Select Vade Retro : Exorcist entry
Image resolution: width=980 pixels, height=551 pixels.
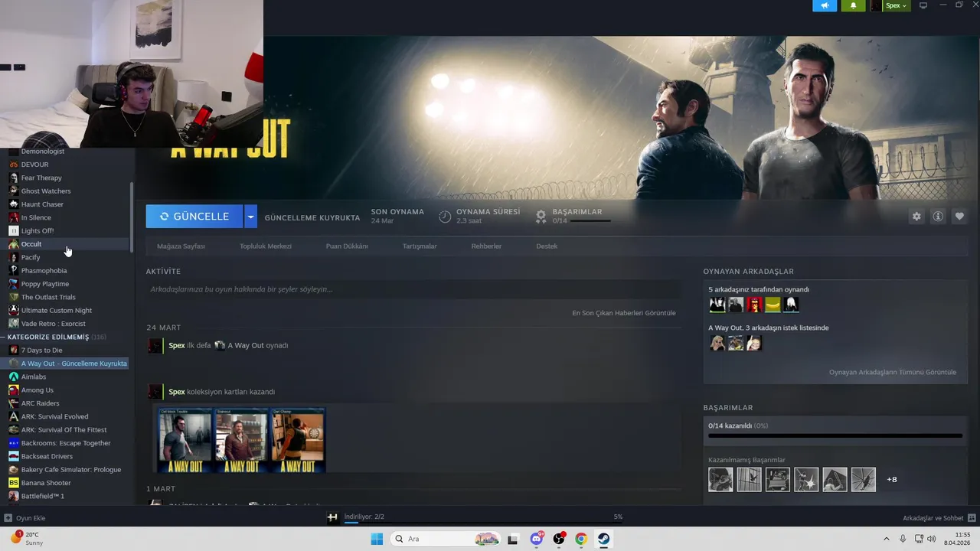54,324
